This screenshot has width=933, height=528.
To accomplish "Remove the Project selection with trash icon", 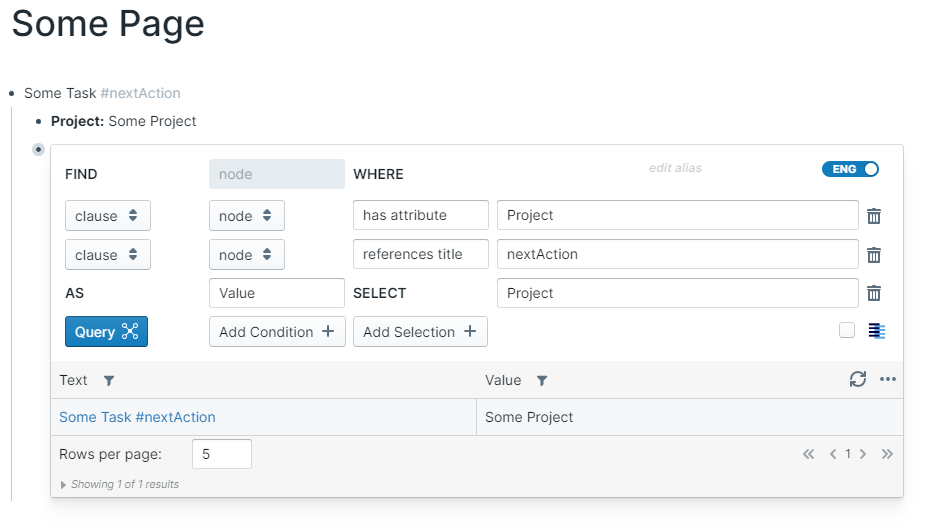I will (x=874, y=293).
